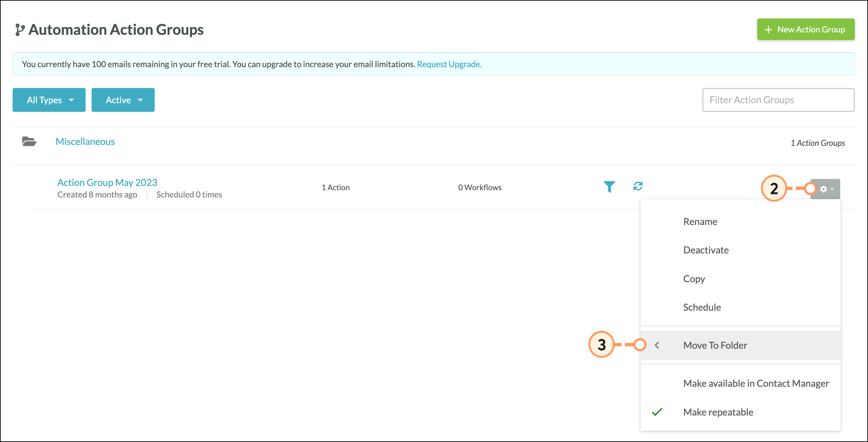Select Rename from the gear menu

(x=740, y=222)
